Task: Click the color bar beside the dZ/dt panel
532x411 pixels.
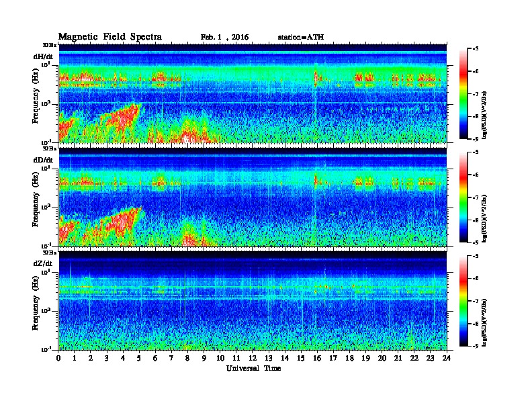Action: [x=463, y=301]
